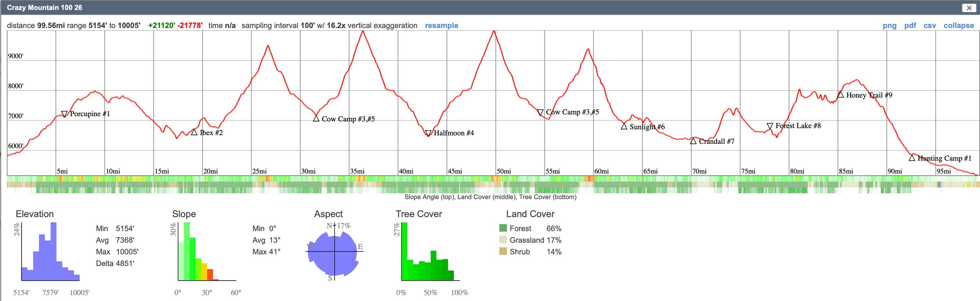Select the Halfmoon #4 aid station marker
Viewport: 980px width, 301px height.
tap(428, 133)
